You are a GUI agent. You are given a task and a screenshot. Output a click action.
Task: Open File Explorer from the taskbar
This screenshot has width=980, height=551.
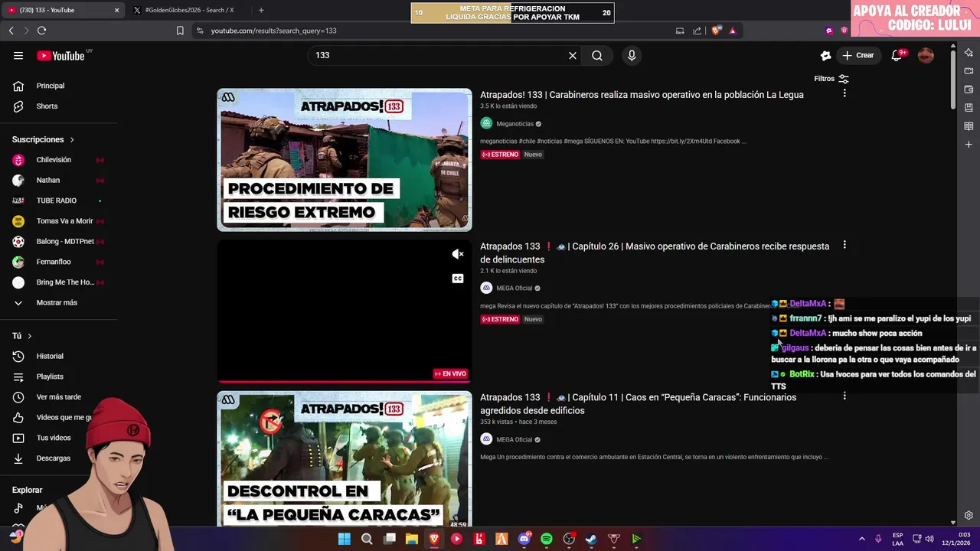coord(412,539)
